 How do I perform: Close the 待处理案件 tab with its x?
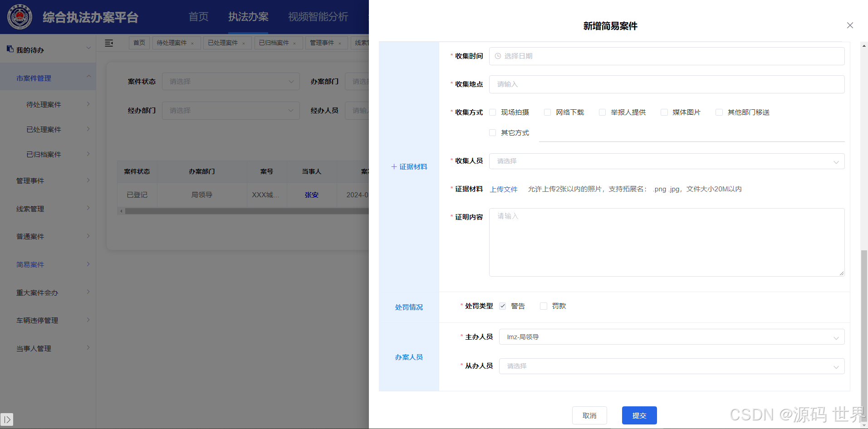192,44
